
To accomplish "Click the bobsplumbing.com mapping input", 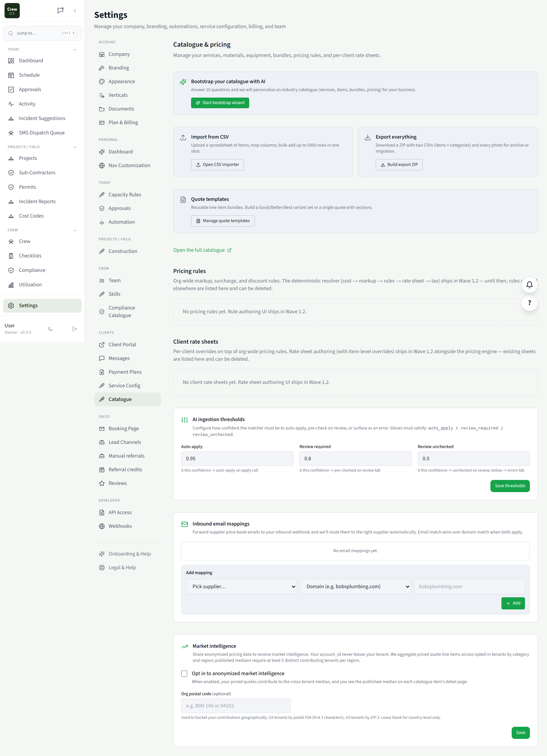I will [x=469, y=587].
